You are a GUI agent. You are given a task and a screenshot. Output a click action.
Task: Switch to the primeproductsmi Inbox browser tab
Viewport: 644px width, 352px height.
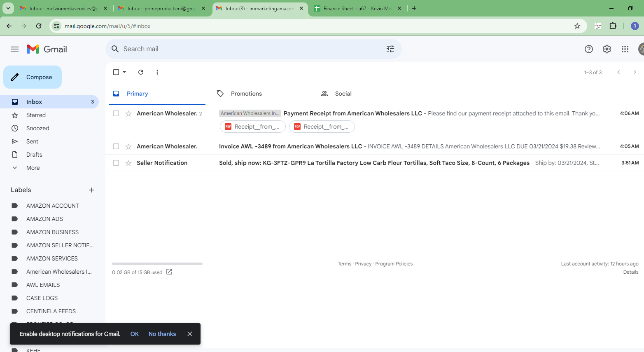click(x=161, y=8)
